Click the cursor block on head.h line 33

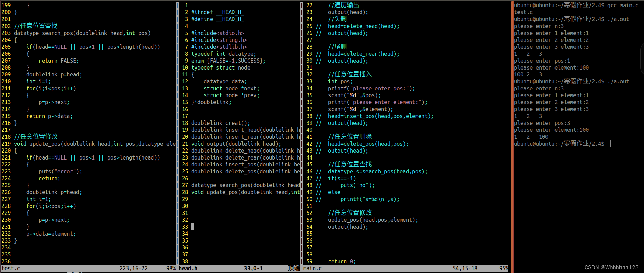pos(193,227)
